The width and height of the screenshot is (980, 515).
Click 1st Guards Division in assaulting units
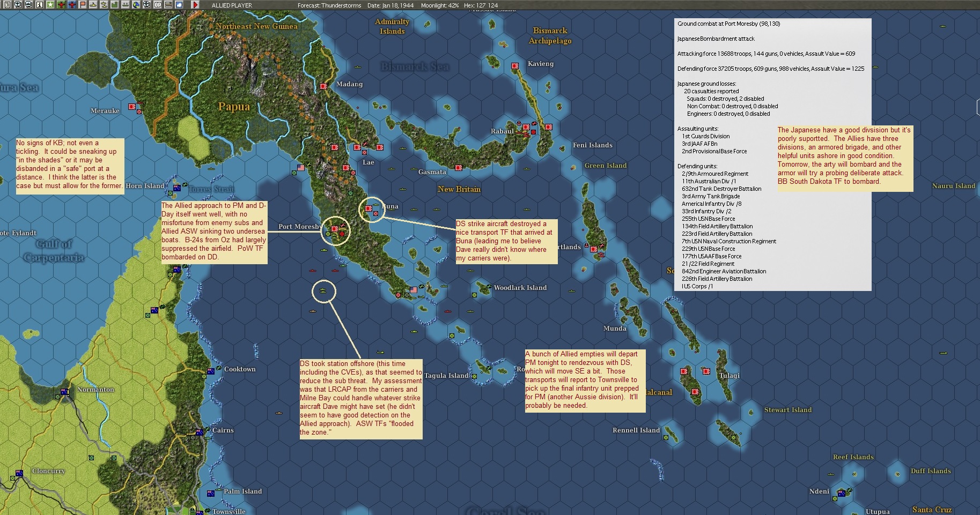click(x=706, y=136)
